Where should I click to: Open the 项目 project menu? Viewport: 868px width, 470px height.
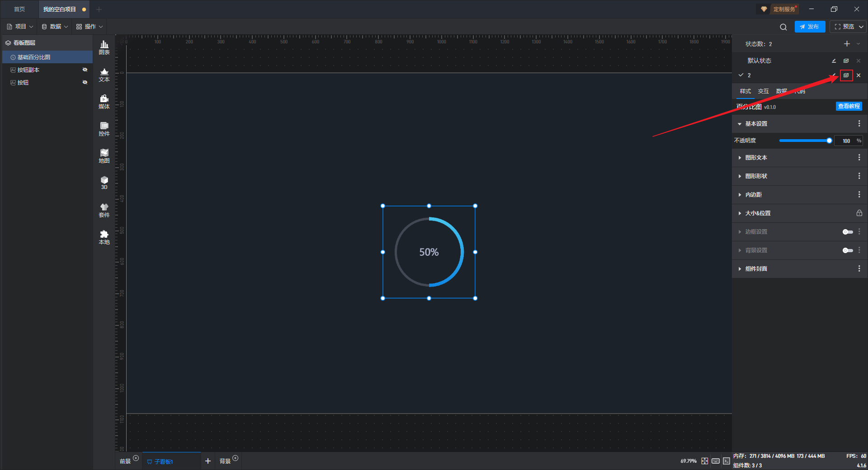20,27
